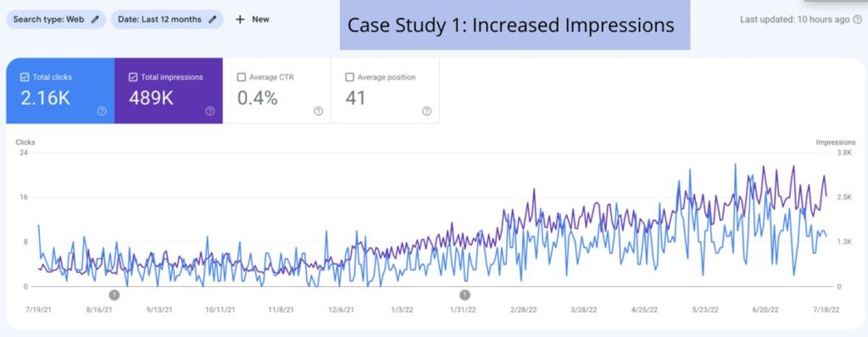The height and width of the screenshot is (337, 868).
Task: Click the plus icon to add a filter
Action: (240, 19)
